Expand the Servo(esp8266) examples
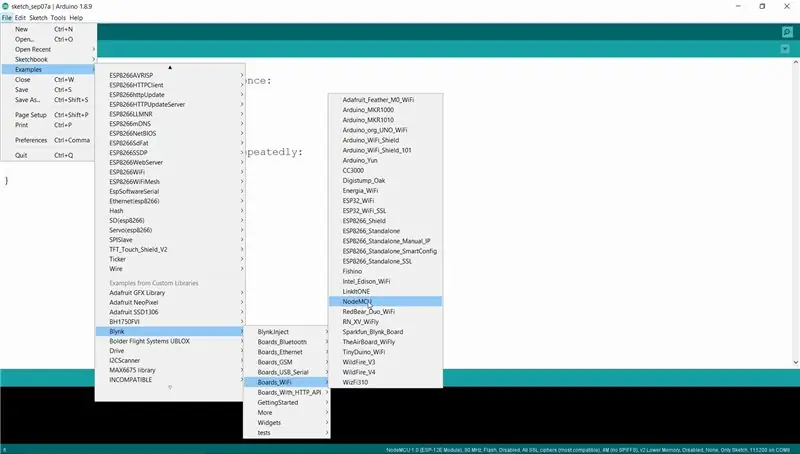Image resolution: width=800 pixels, height=454 pixels. [x=170, y=230]
